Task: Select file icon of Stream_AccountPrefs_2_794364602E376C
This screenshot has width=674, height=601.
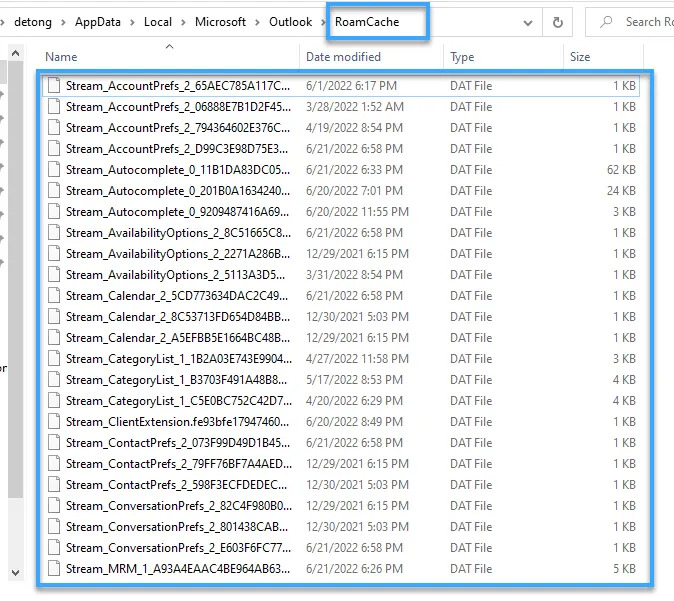Action: tap(54, 128)
